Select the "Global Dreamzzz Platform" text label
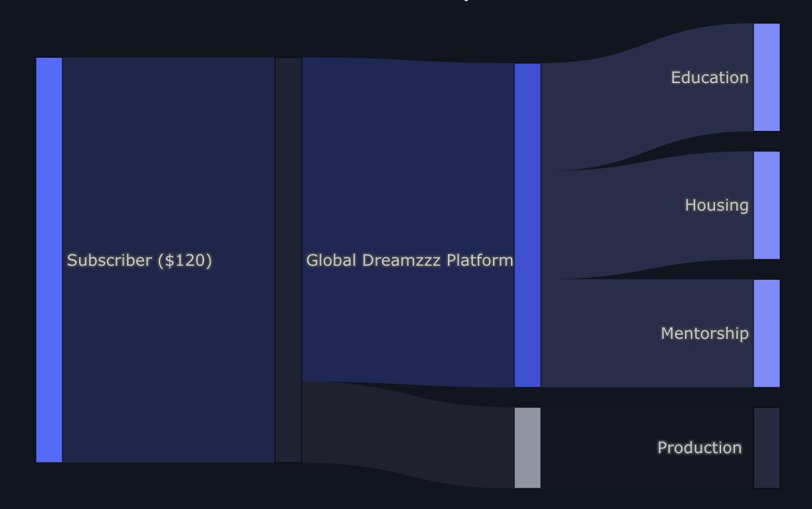Image resolution: width=812 pixels, height=509 pixels. [409, 260]
